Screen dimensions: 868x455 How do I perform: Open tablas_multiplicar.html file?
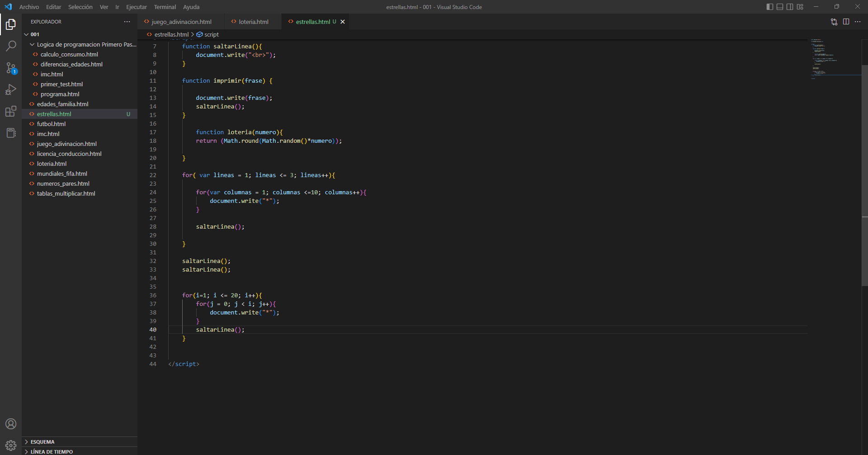click(x=80, y=193)
